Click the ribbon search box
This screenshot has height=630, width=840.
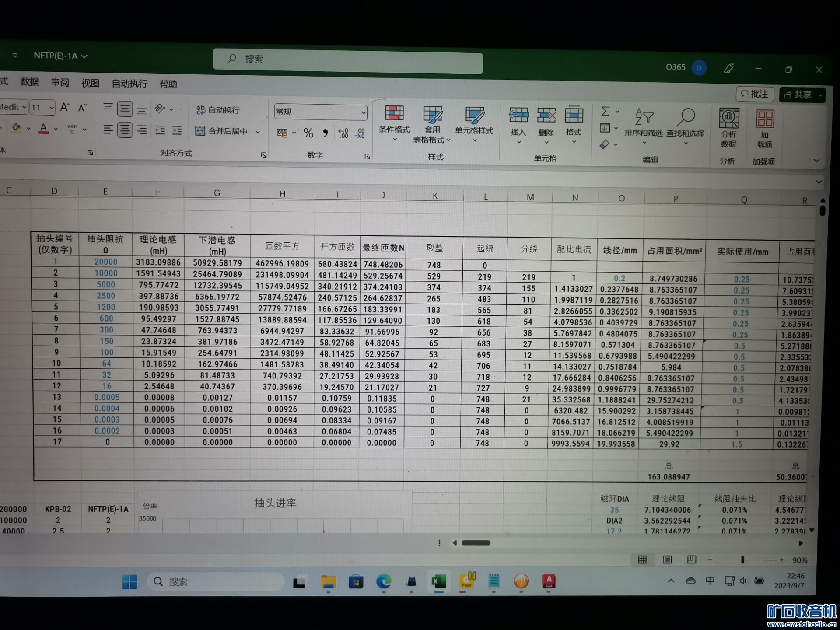click(348, 59)
